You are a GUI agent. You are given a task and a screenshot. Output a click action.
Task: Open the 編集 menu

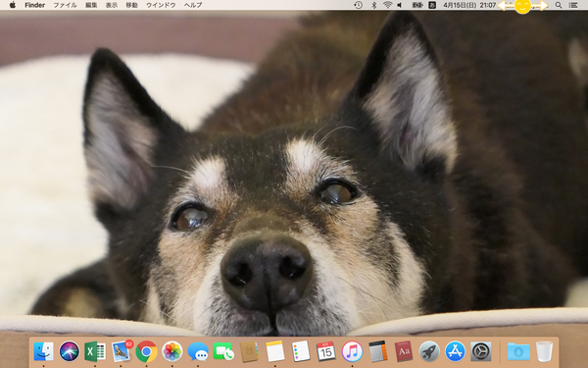91,5
